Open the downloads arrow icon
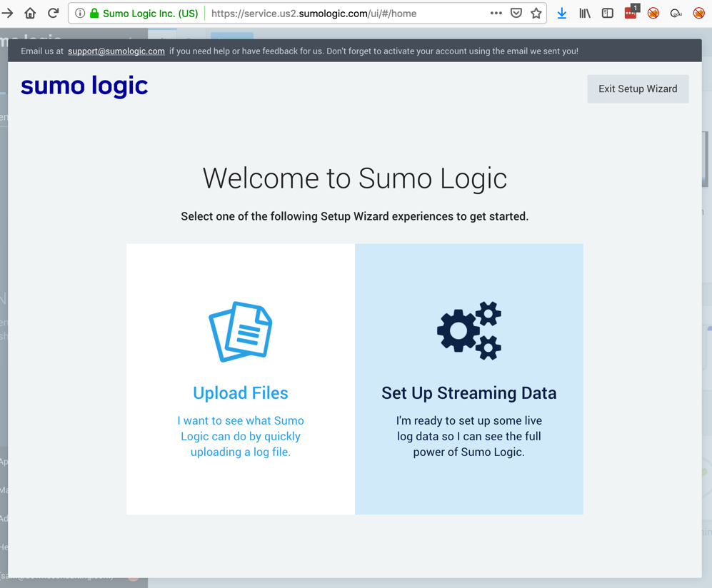The width and height of the screenshot is (712, 588). pos(562,13)
